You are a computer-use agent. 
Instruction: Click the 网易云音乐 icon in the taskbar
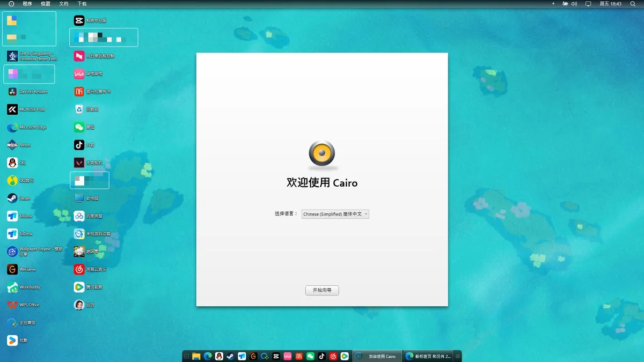pos(333,356)
